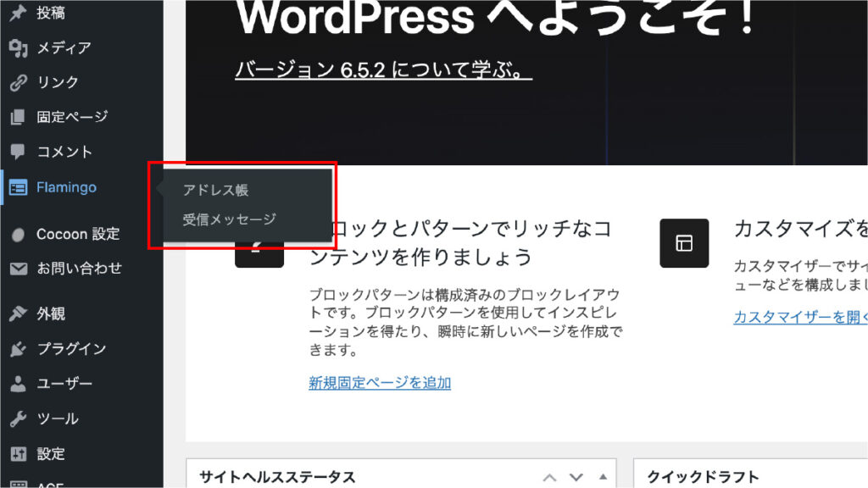This screenshot has height=488, width=868.
Task: Click the media icon beside メディア
Action: [x=18, y=48]
